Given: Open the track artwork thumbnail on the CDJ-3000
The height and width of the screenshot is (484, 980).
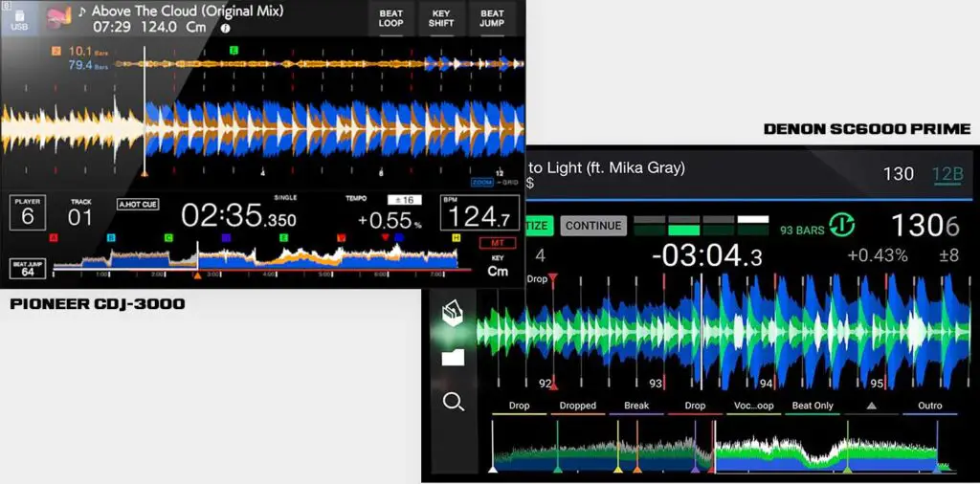Looking at the screenshot, I should (59, 19).
